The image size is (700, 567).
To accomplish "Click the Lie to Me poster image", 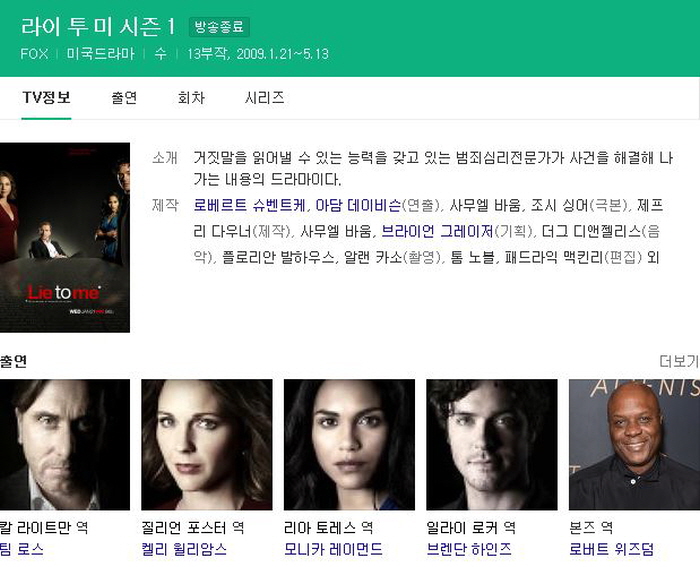I will pos(65,238).
